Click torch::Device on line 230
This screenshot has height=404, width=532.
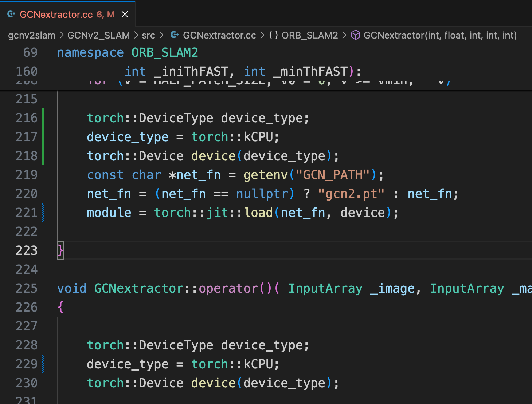pos(135,383)
